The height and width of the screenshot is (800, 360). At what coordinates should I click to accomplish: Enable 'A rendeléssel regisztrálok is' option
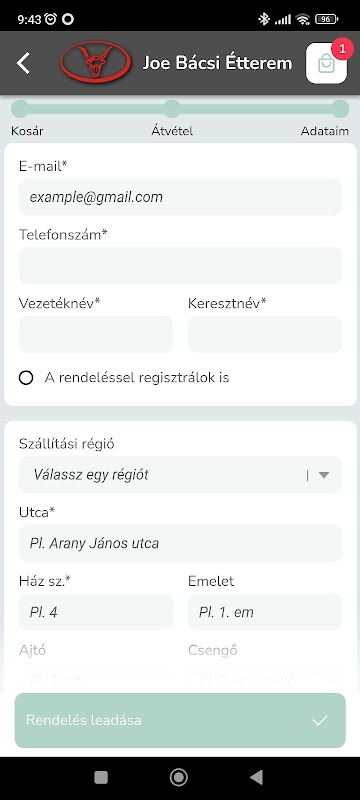[x=26, y=378]
